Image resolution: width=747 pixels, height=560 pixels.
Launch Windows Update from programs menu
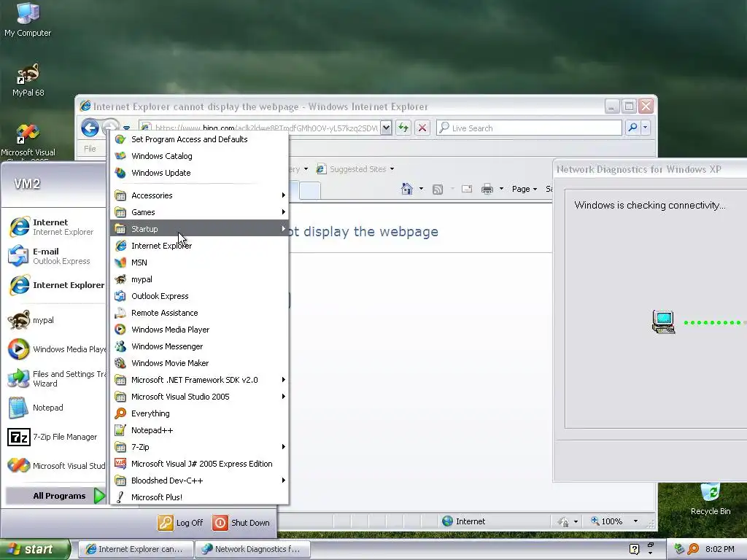199,173
